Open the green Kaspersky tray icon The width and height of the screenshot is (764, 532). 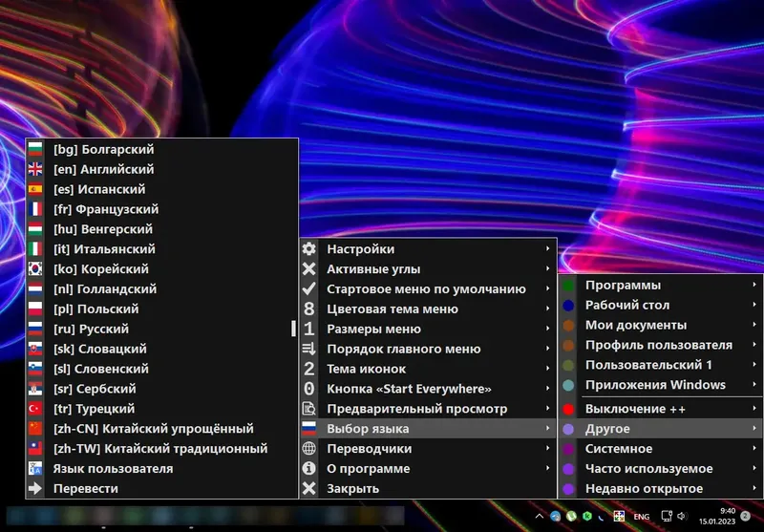(587, 517)
